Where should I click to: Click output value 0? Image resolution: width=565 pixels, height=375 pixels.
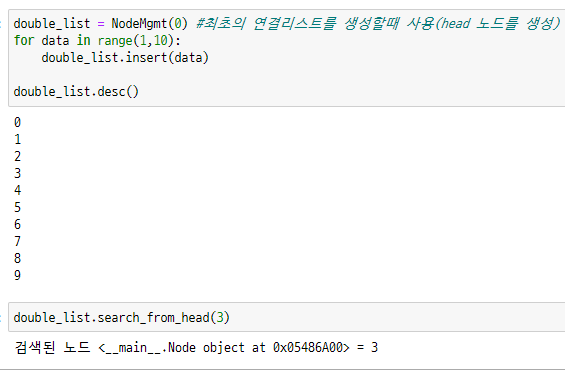point(18,122)
